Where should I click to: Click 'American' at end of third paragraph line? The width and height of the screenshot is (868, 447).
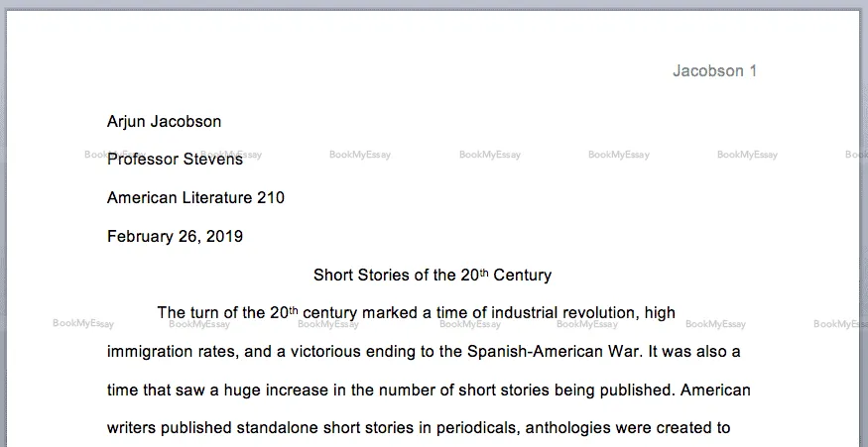coord(716,390)
